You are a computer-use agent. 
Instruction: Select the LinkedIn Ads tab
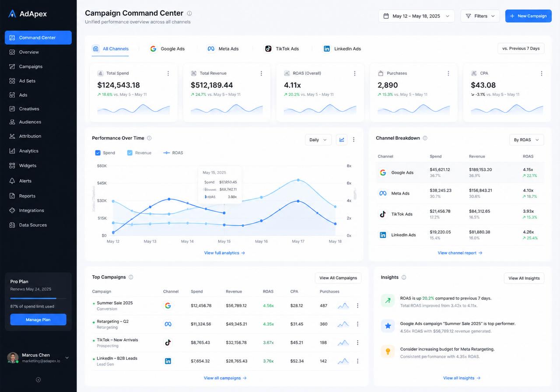click(x=343, y=49)
